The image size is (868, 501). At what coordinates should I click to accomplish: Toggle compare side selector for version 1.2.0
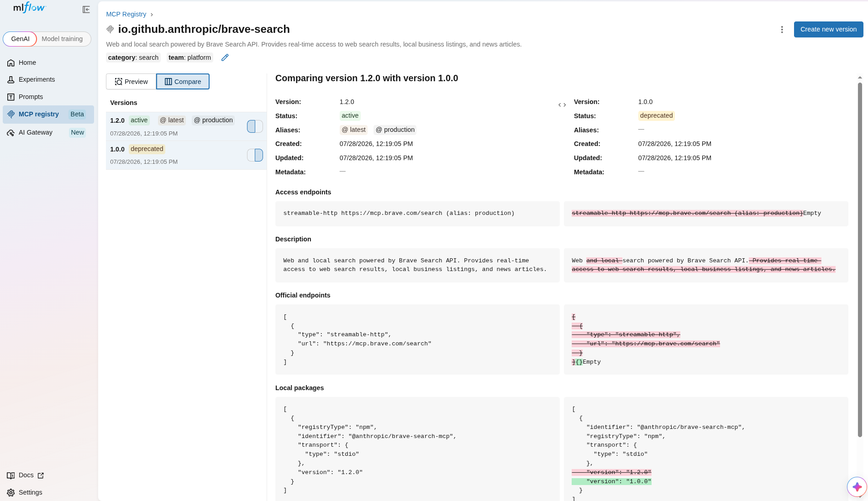pos(255,126)
